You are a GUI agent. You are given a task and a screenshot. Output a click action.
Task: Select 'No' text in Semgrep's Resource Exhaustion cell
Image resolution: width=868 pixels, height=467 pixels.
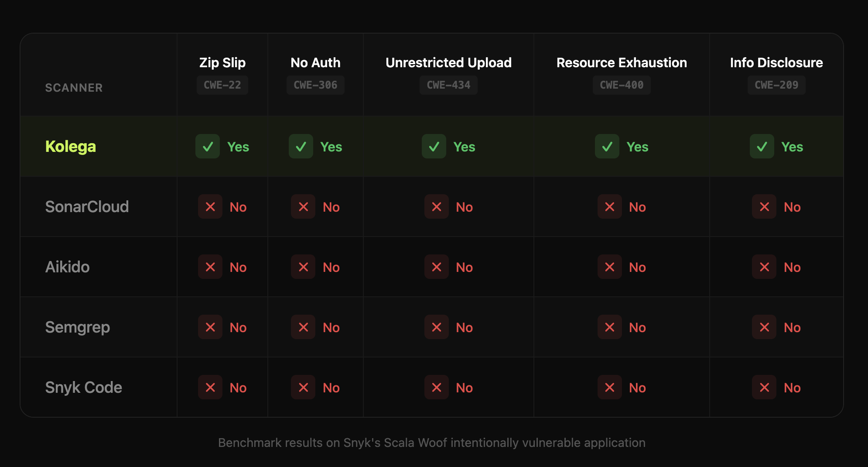638,328
